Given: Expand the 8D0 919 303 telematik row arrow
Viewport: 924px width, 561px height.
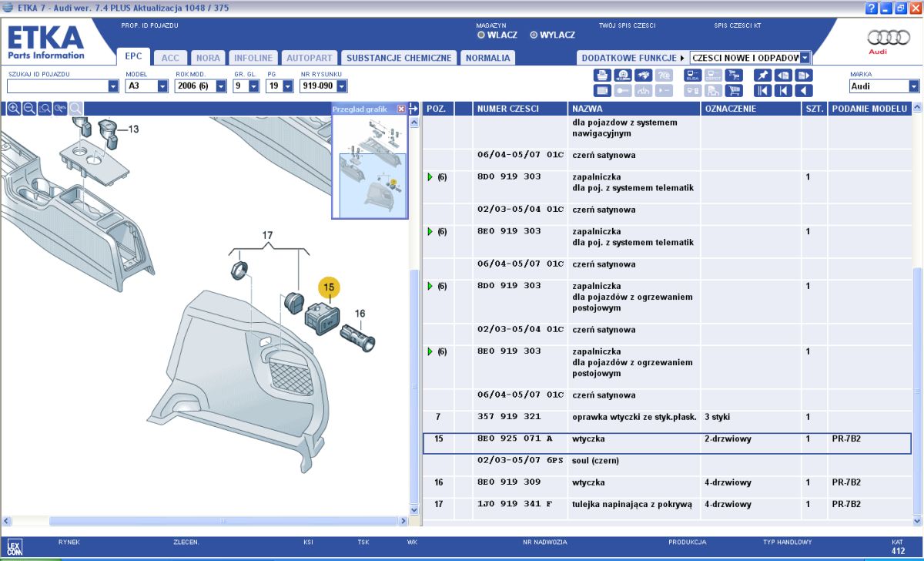Looking at the screenshot, I should [430, 177].
